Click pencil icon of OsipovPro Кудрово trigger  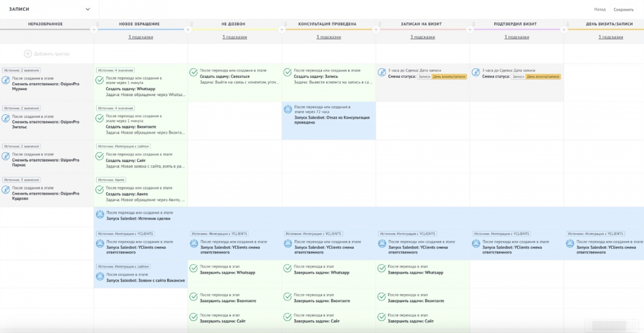pos(6,189)
